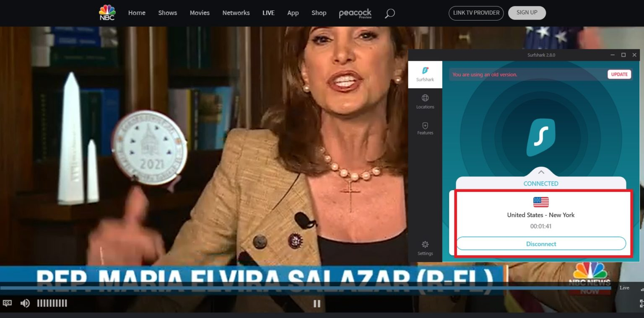The image size is (644, 318).
Task: Click the Disconnect VPN button
Action: point(541,243)
